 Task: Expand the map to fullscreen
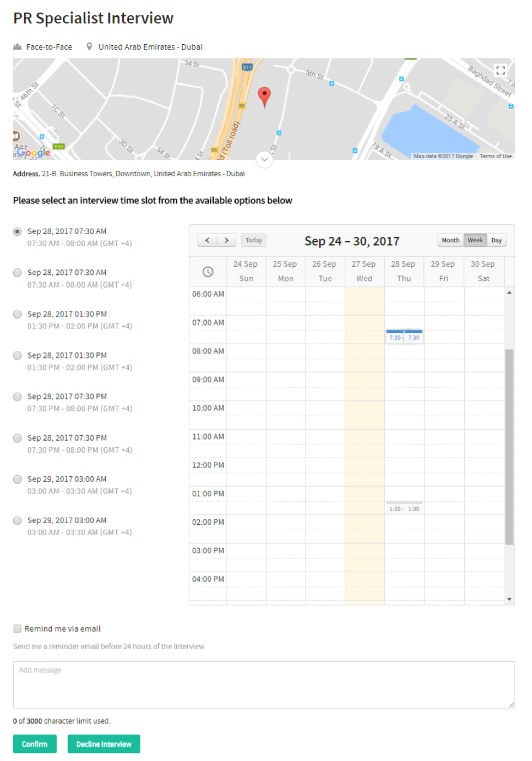click(500, 70)
